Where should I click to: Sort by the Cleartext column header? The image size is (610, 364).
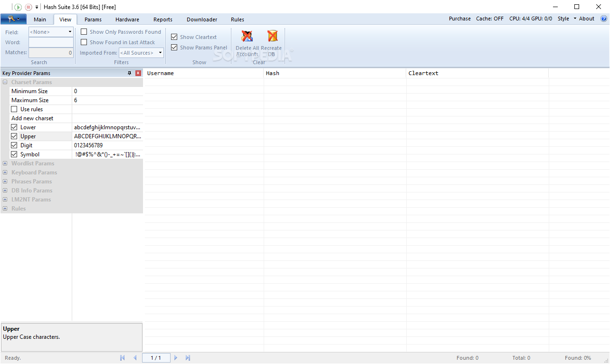tap(477, 73)
